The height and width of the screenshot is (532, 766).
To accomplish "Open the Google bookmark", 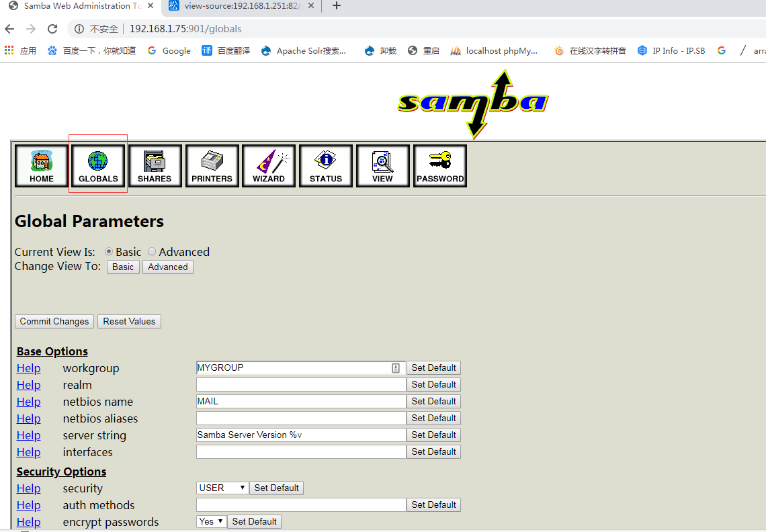I will click(x=169, y=50).
